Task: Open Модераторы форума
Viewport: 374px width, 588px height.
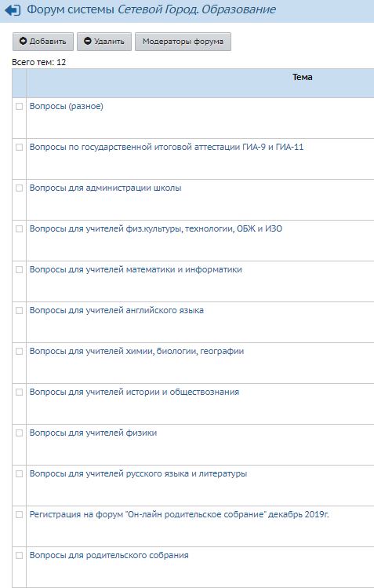Action: click(183, 42)
